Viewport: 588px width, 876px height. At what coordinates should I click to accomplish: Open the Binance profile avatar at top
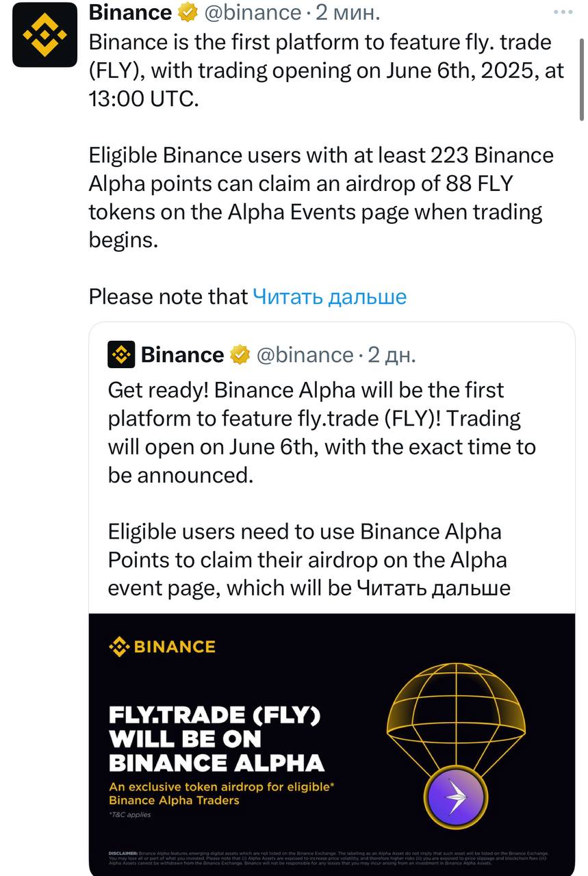click(x=44, y=35)
